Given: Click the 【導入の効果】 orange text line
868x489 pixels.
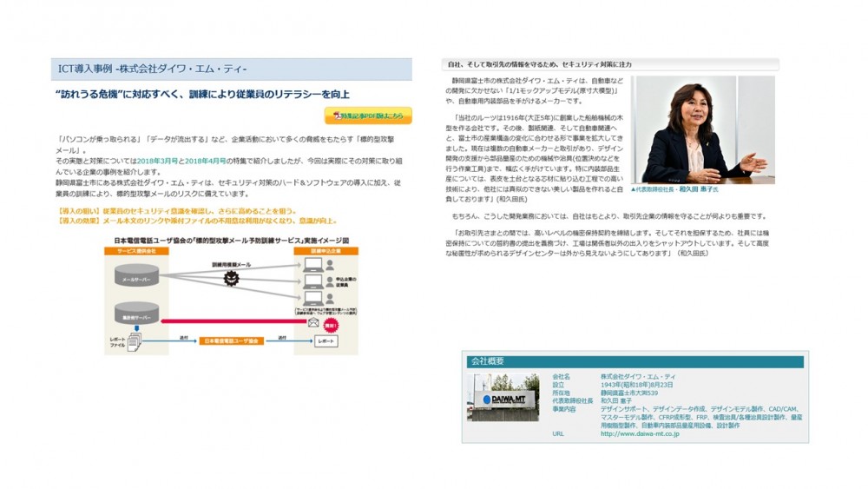Looking at the screenshot, I should (197, 221).
